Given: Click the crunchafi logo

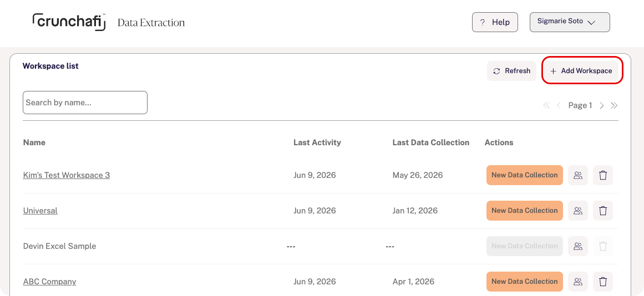Looking at the screenshot, I should pos(69,22).
